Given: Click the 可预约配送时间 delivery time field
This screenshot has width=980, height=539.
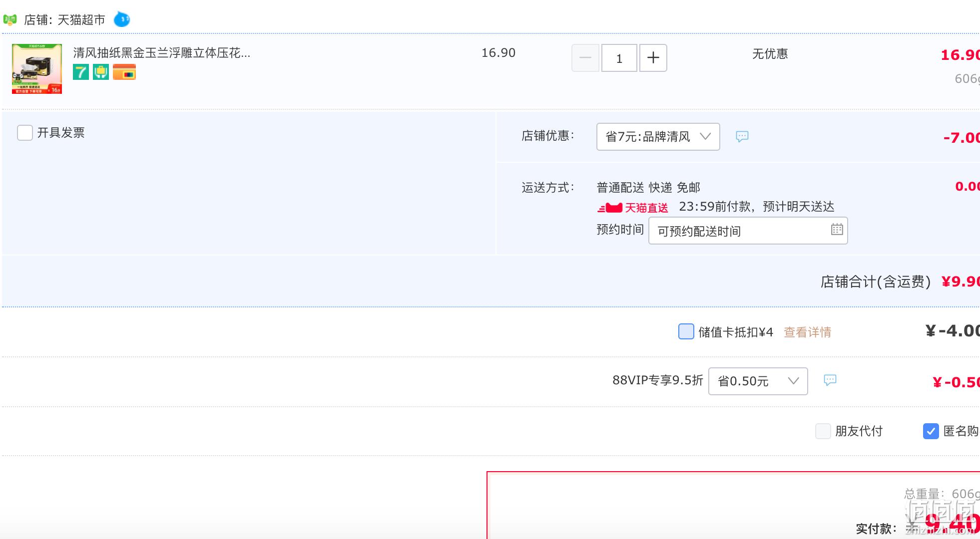Looking at the screenshot, I should 748,231.
